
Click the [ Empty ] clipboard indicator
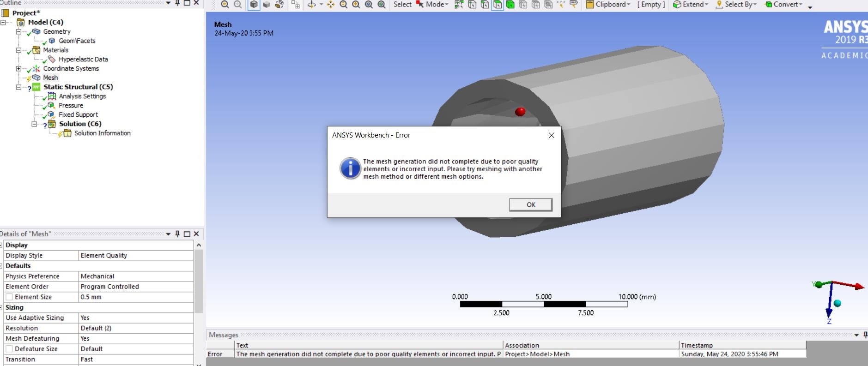point(651,5)
